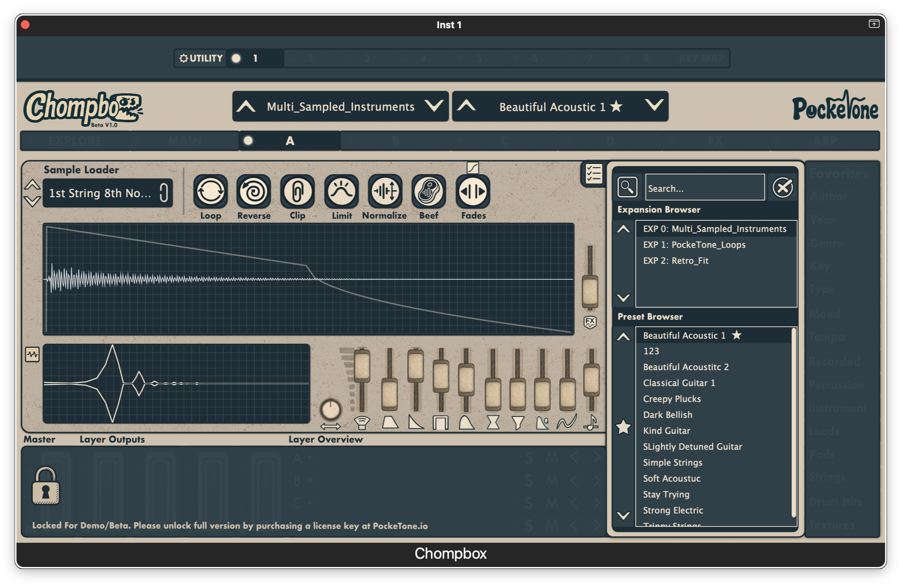903x588 pixels.
Task: Click the Beef effect icon
Action: point(429,191)
